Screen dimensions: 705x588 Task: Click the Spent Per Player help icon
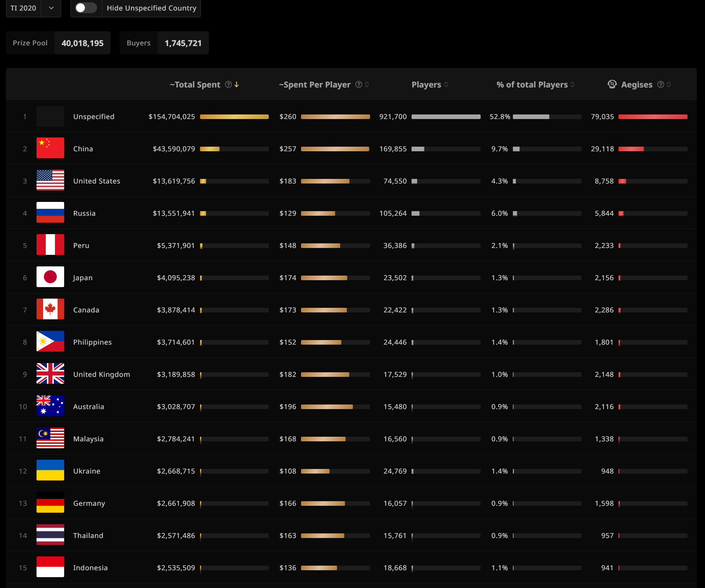click(x=359, y=85)
